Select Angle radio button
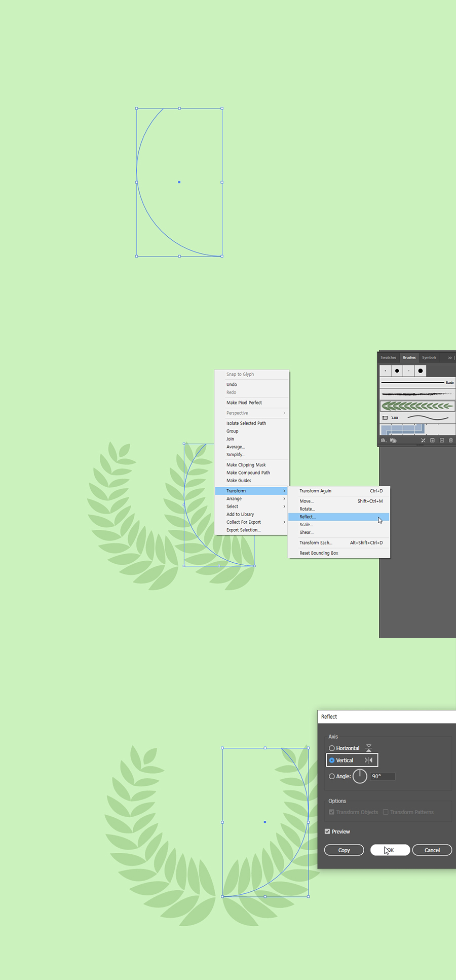This screenshot has height=980, width=456. [x=332, y=776]
